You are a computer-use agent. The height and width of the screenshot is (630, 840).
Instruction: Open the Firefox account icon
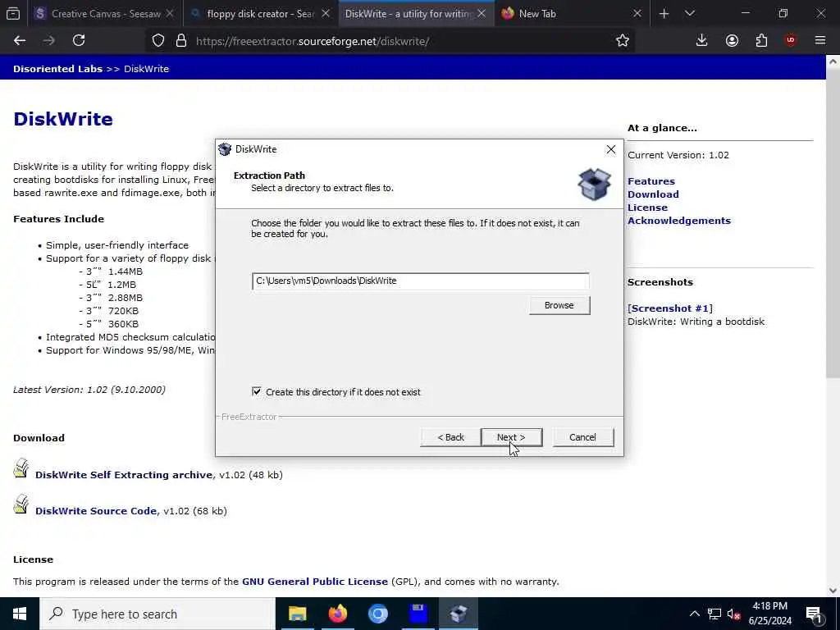732,41
